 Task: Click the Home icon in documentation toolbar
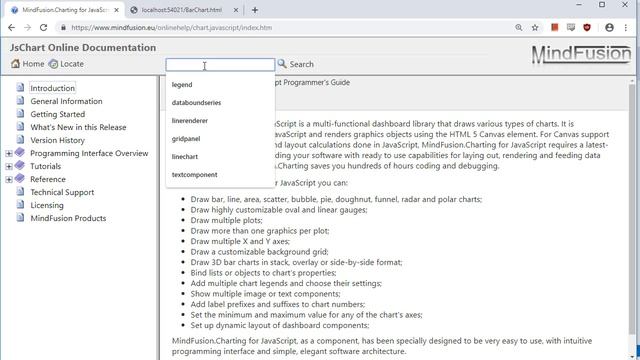[16, 64]
